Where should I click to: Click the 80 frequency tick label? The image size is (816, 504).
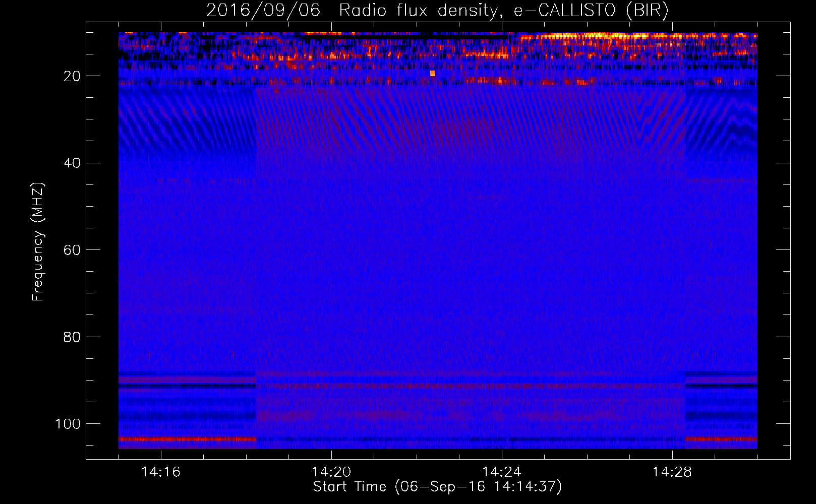click(x=72, y=337)
